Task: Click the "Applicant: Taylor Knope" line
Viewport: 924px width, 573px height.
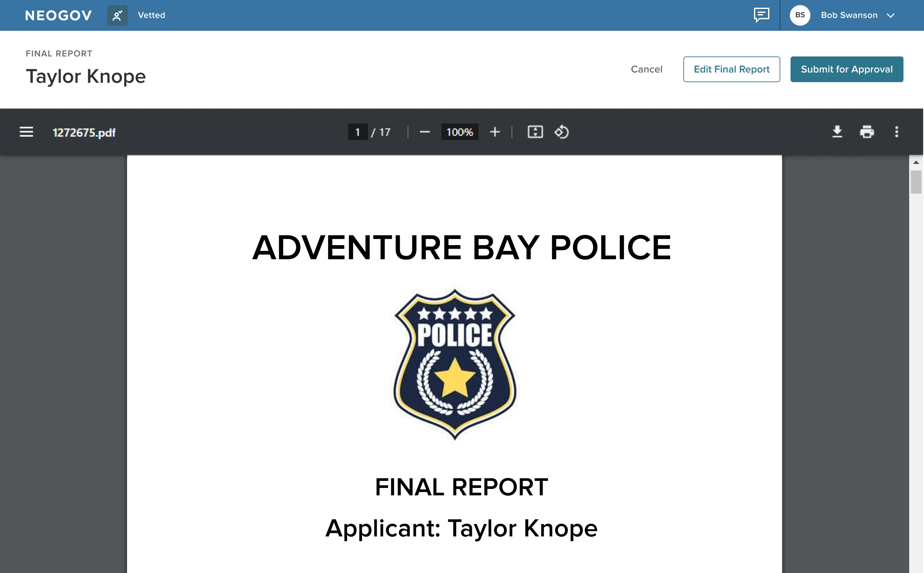Action: click(461, 528)
